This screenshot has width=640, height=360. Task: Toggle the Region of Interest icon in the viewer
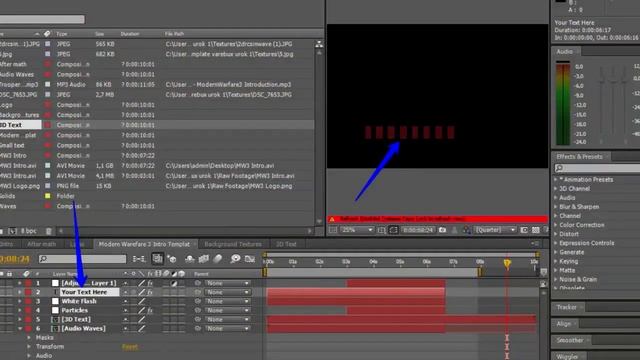click(x=524, y=230)
